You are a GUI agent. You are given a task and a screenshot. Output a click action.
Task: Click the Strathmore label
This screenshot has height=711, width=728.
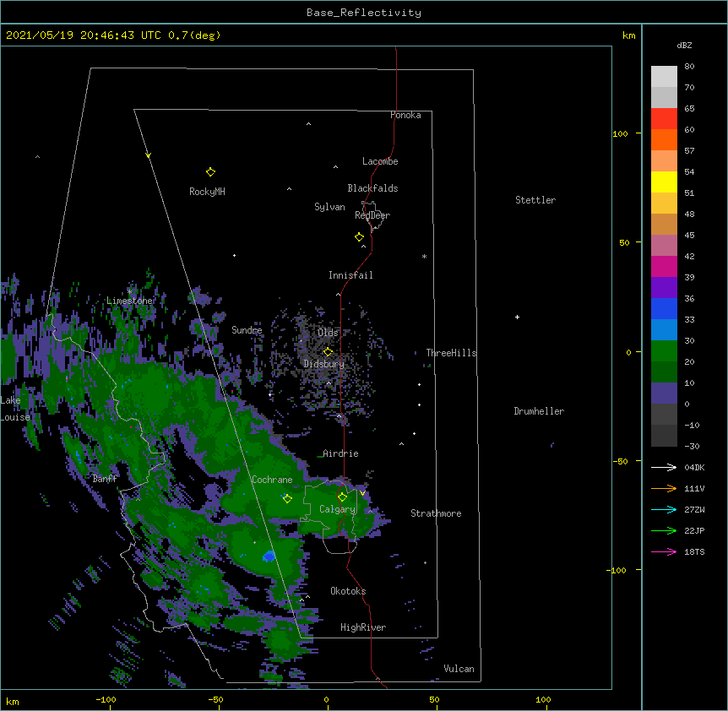[x=436, y=513]
